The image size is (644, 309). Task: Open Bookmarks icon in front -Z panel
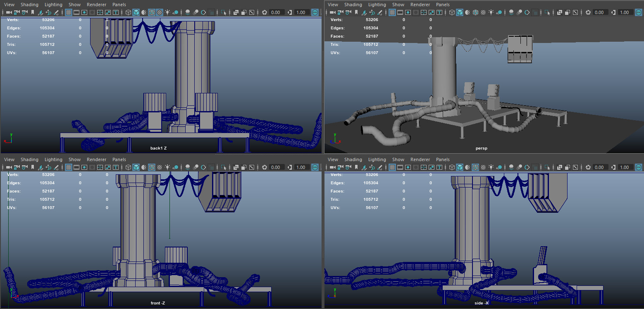[33, 167]
